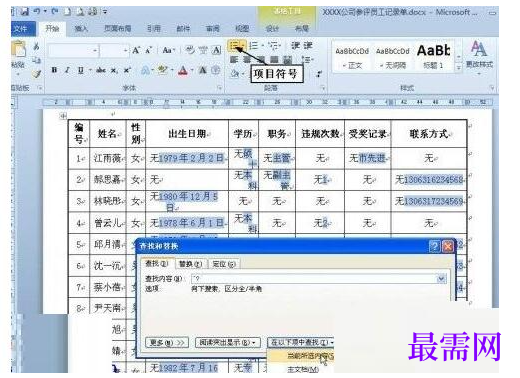Click the Undo icon in quick access toolbar
520x378 pixels.
click(37, 12)
